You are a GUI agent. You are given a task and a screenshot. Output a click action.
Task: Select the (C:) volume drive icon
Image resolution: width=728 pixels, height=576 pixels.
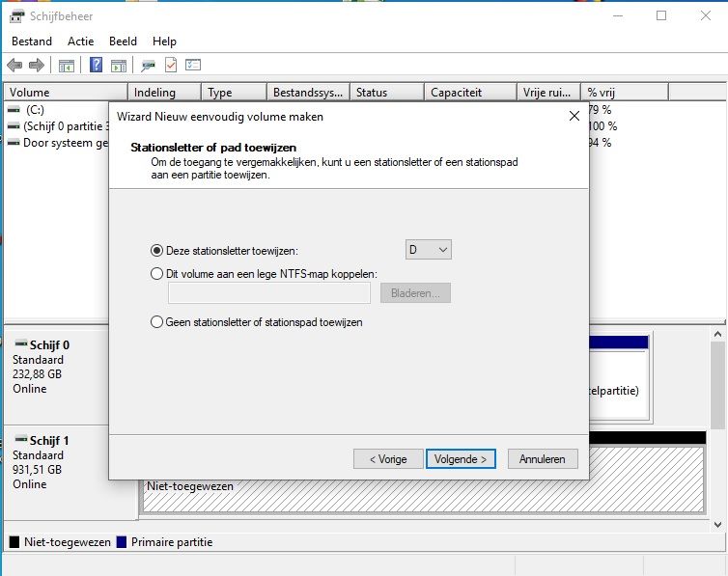coord(14,110)
